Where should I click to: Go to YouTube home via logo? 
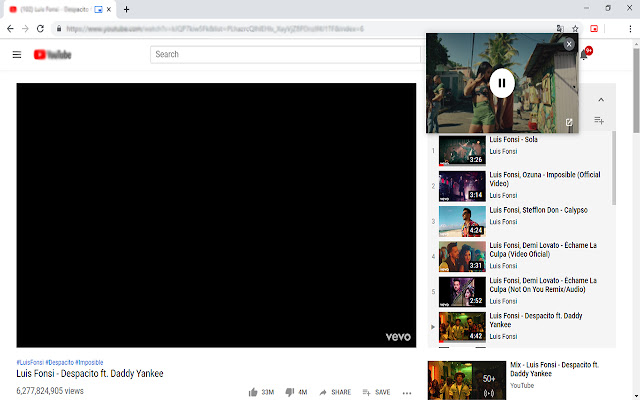pos(52,54)
